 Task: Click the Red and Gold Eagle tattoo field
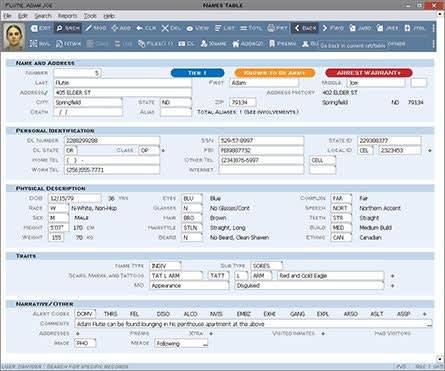pyautogui.click(x=330, y=276)
